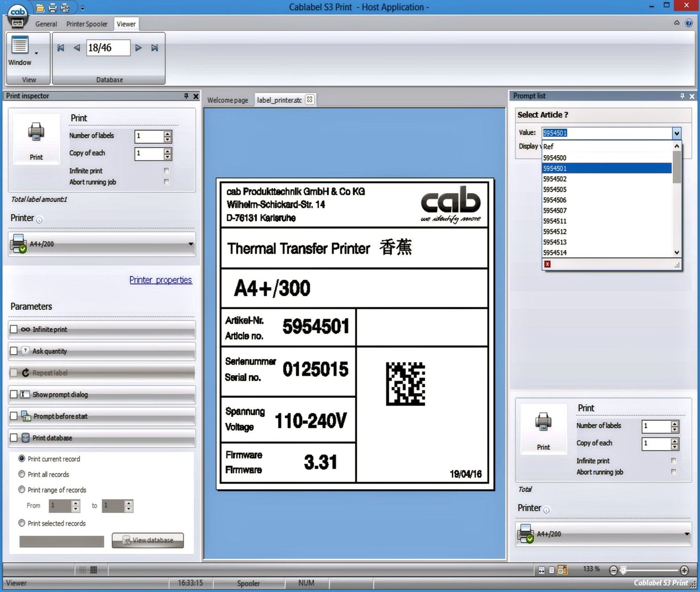
Task: Click Print icon in Print inspector
Action: pyautogui.click(x=36, y=132)
